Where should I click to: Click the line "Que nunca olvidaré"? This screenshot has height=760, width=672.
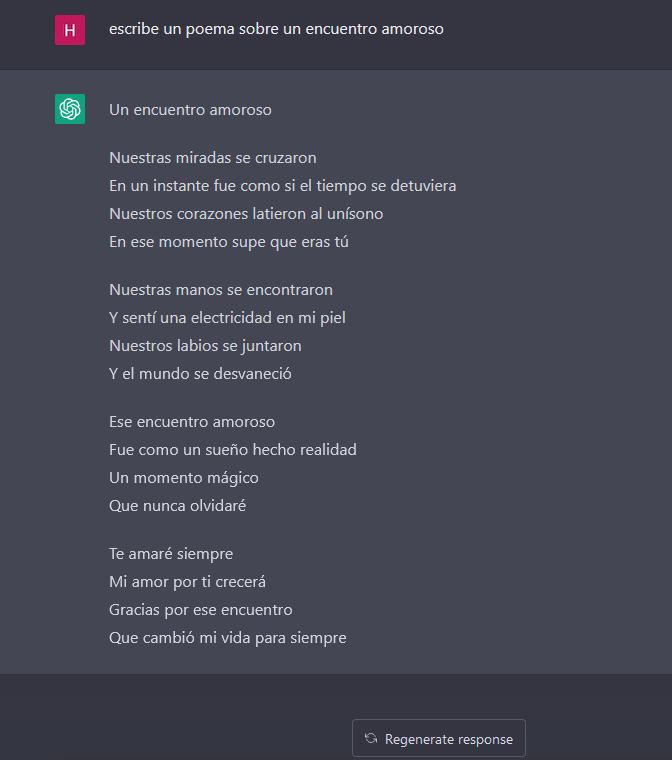(178, 506)
